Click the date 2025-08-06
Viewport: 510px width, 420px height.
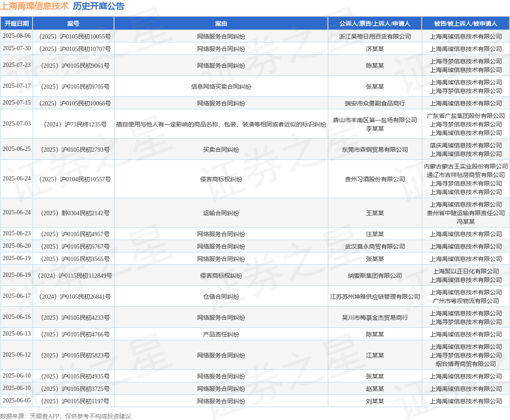[x=17, y=36]
